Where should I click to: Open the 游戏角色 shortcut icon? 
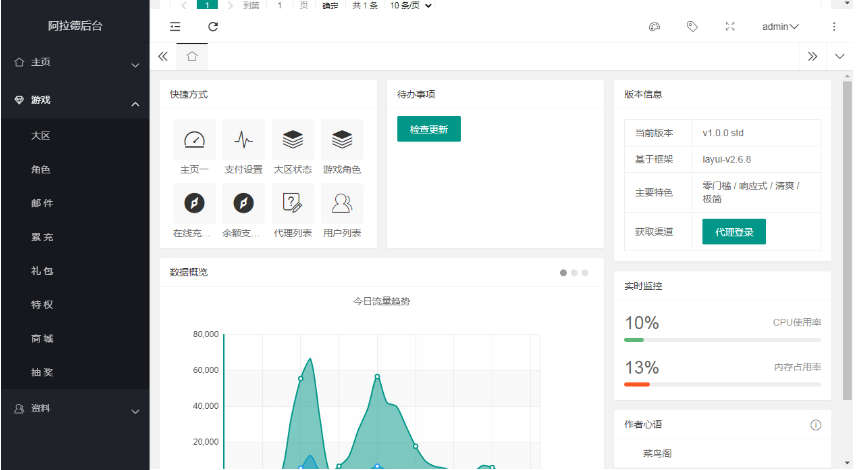342,141
